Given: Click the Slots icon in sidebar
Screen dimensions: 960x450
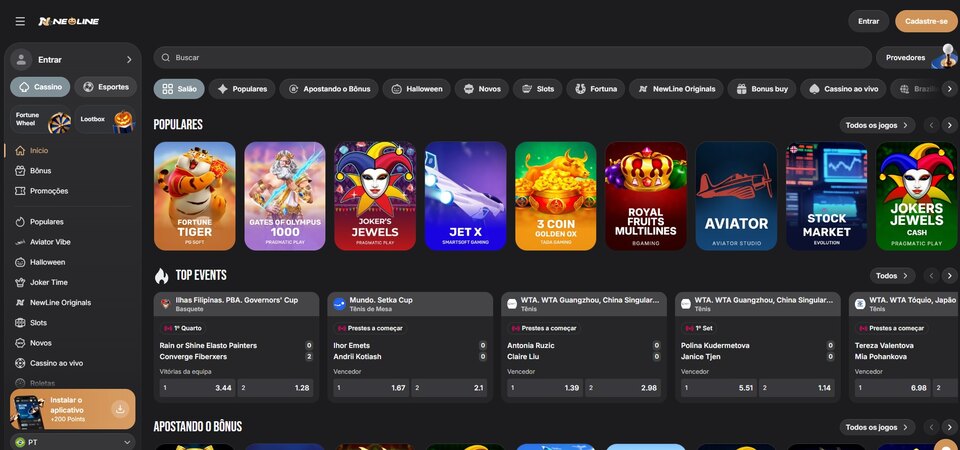Looking at the screenshot, I should pos(20,323).
